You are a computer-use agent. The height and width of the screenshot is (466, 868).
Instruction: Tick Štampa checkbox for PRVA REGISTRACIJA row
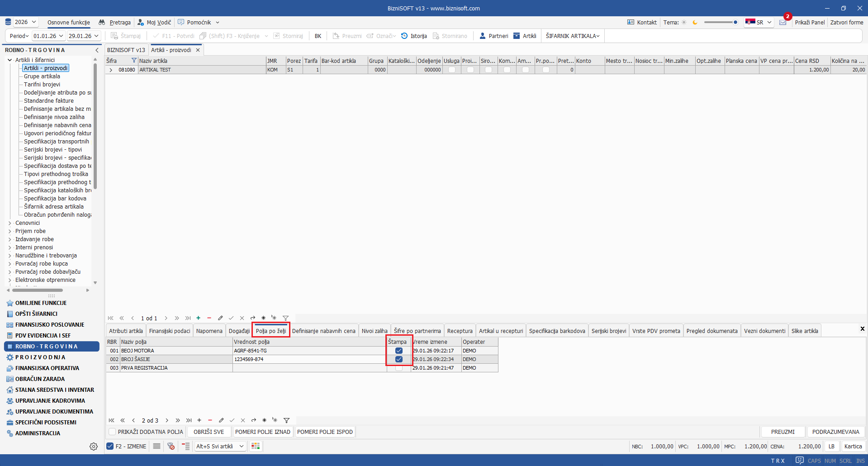pos(398,368)
